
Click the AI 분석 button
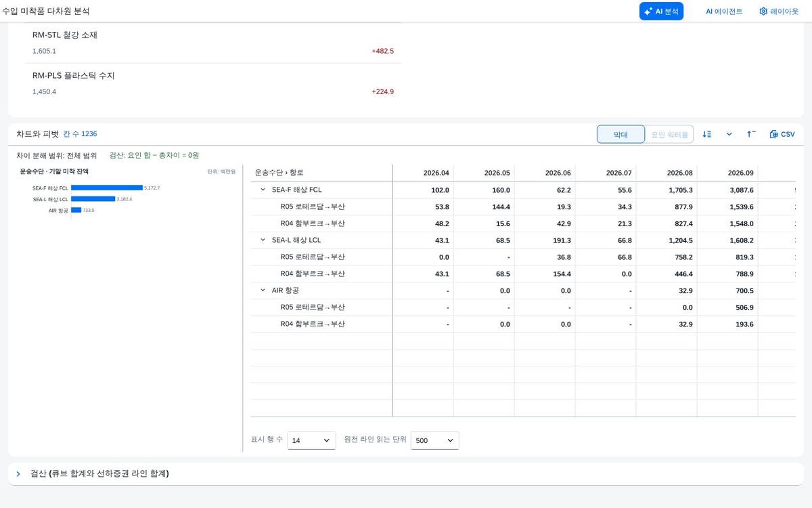tap(661, 11)
